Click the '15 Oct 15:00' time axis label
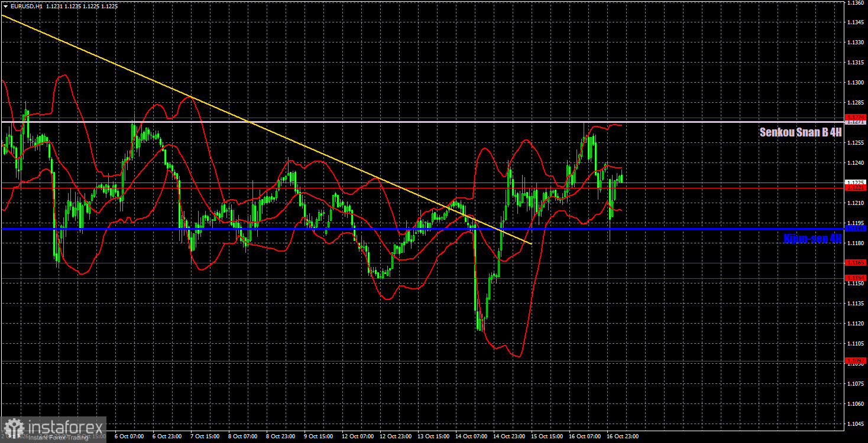Viewport: 868px width, 443px height. [546, 437]
